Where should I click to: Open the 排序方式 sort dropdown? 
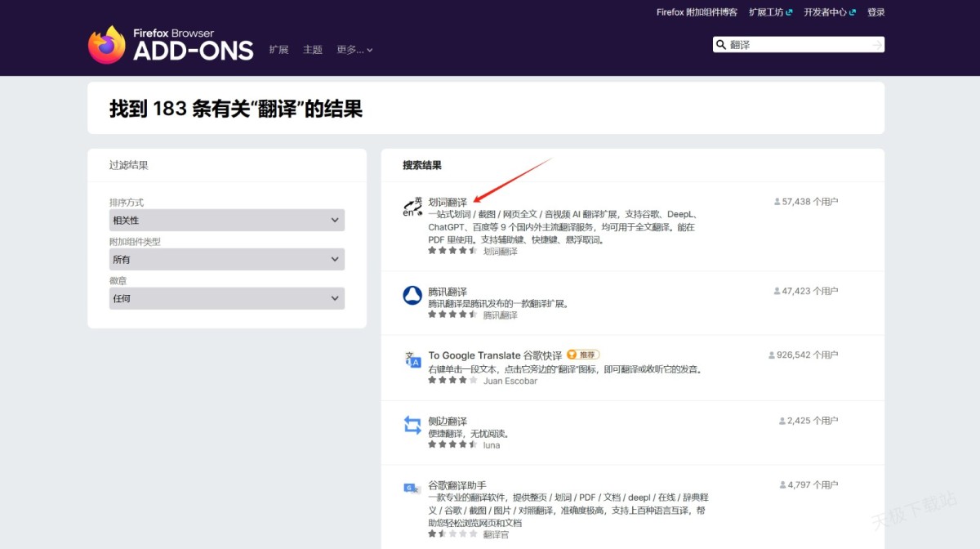click(x=226, y=221)
